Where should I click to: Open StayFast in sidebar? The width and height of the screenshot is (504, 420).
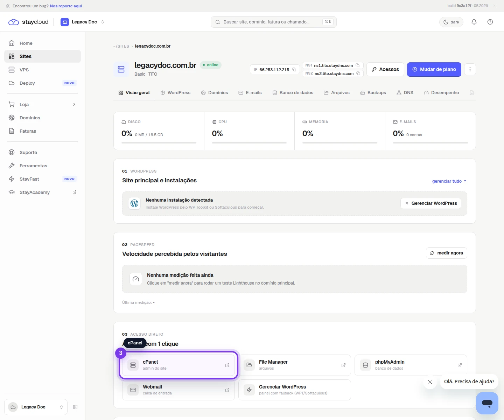[x=42, y=179]
